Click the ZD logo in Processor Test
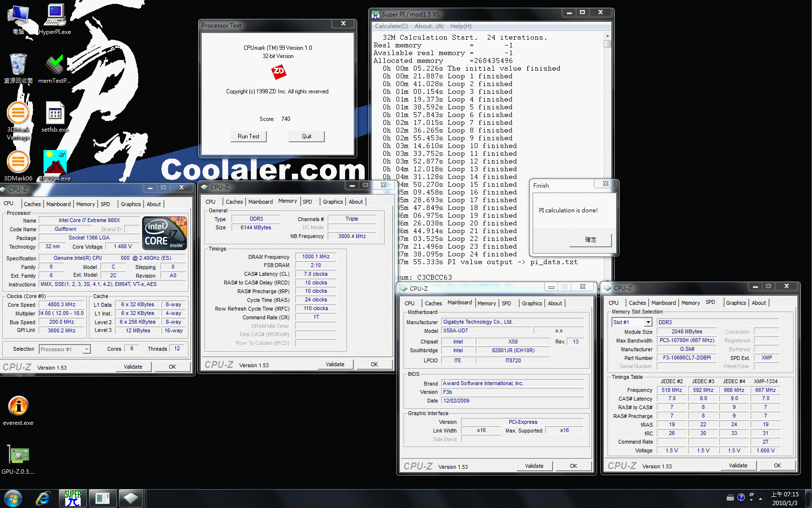This screenshot has width=812, height=508. tap(278, 72)
